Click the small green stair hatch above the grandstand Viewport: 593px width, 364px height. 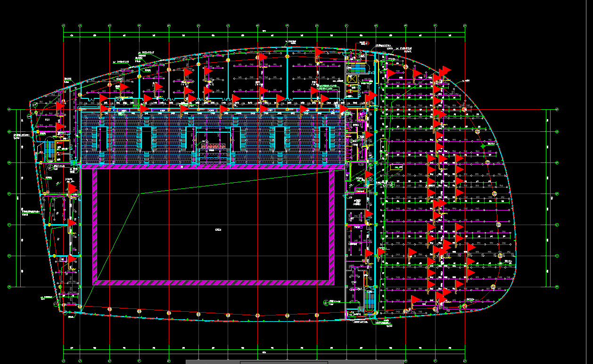pyautogui.click(x=137, y=103)
